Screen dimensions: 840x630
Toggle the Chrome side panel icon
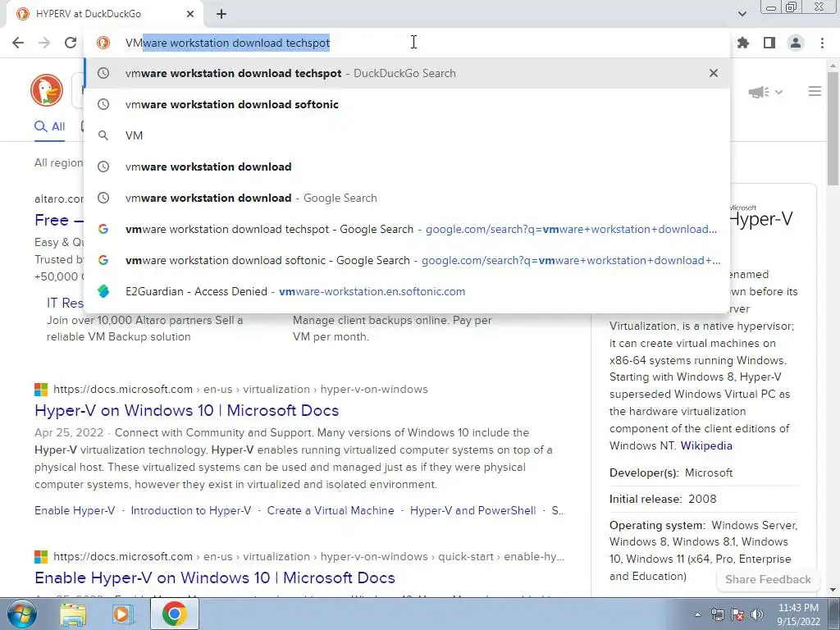coord(769,43)
